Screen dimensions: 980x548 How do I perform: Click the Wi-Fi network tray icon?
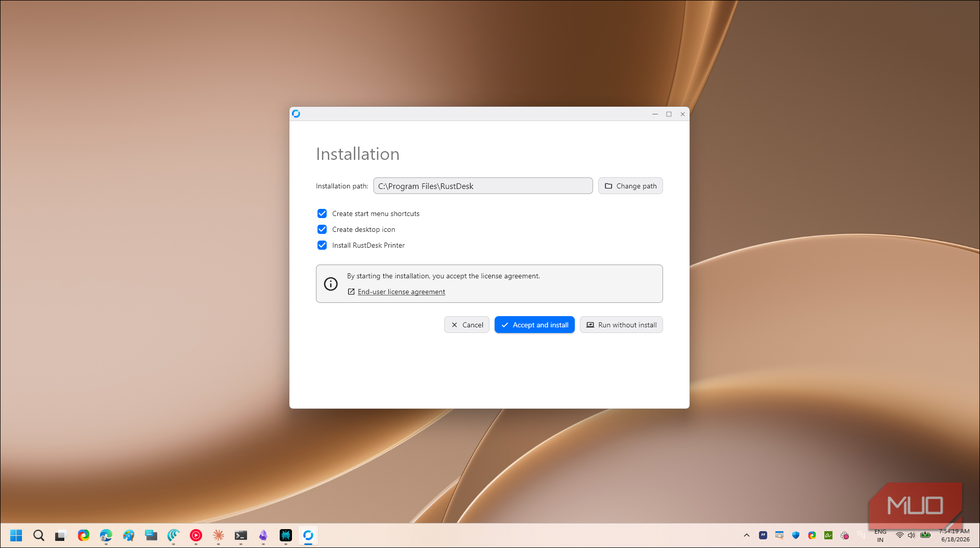[x=899, y=535]
